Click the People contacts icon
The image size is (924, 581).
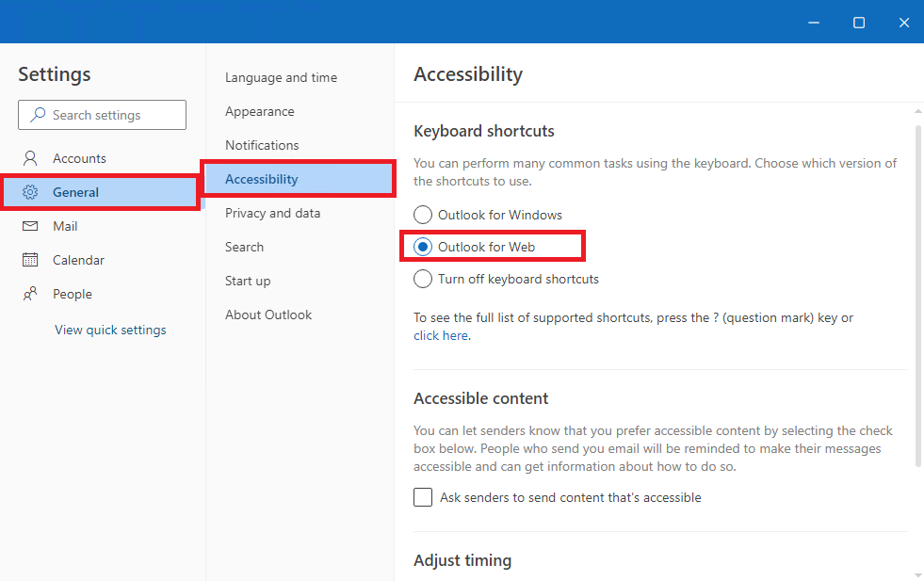click(30, 294)
